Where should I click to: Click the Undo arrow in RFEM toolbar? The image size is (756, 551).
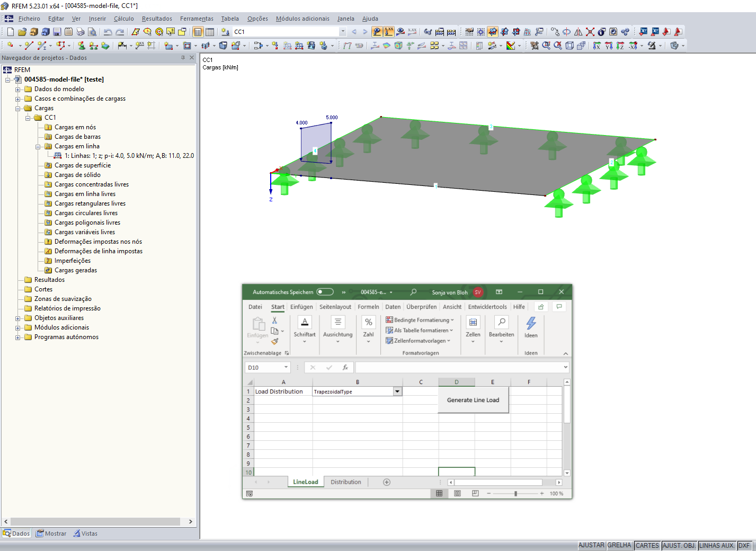tap(108, 32)
